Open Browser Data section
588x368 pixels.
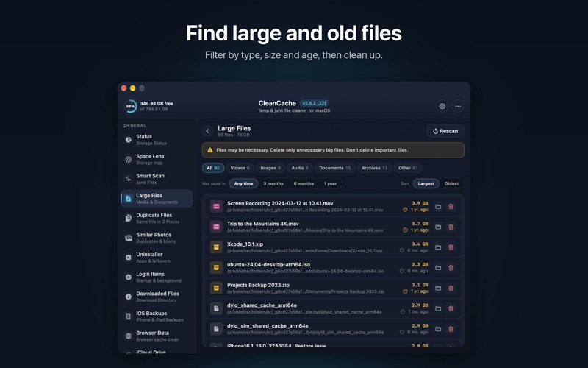tap(157, 336)
